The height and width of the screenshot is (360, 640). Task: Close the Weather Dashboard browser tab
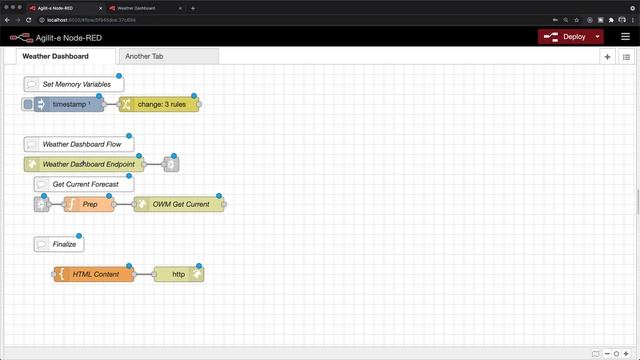tap(180, 8)
